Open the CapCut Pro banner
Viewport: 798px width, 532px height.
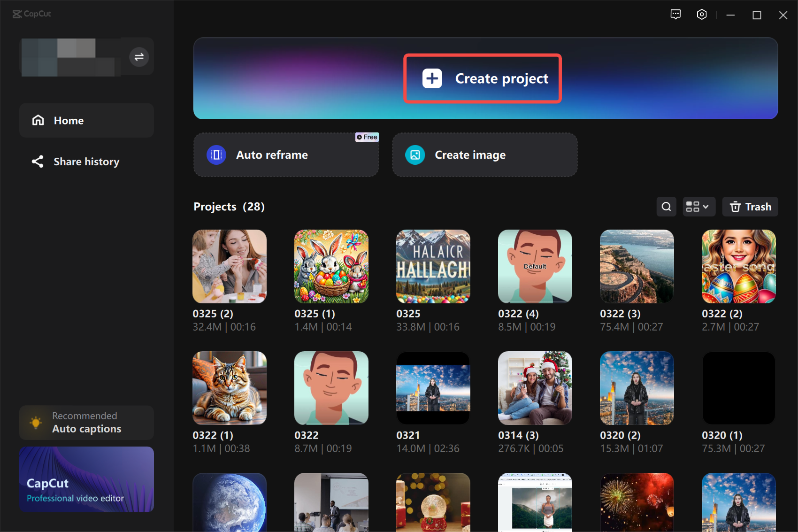pos(86,479)
